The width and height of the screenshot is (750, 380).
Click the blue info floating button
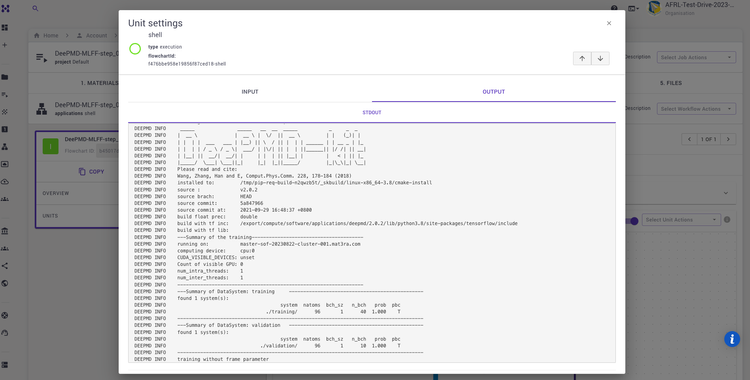pos(732,339)
